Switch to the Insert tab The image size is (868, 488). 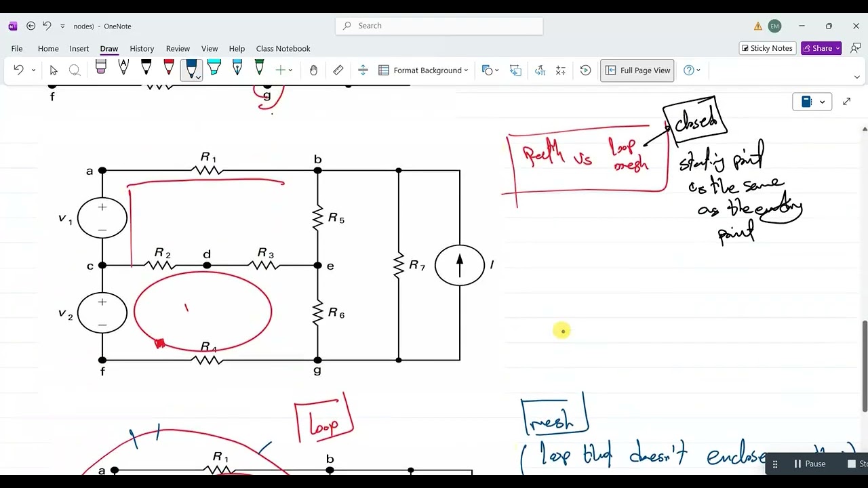pyautogui.click(x=79, y=49)
